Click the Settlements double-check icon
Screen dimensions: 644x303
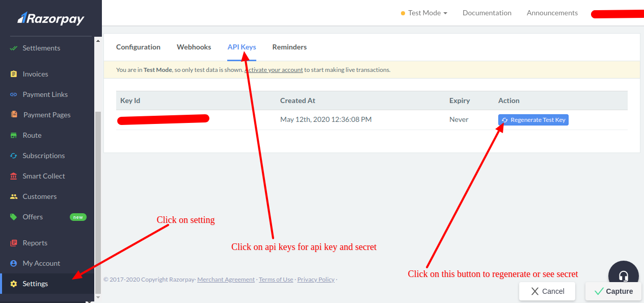pos(14,48)
